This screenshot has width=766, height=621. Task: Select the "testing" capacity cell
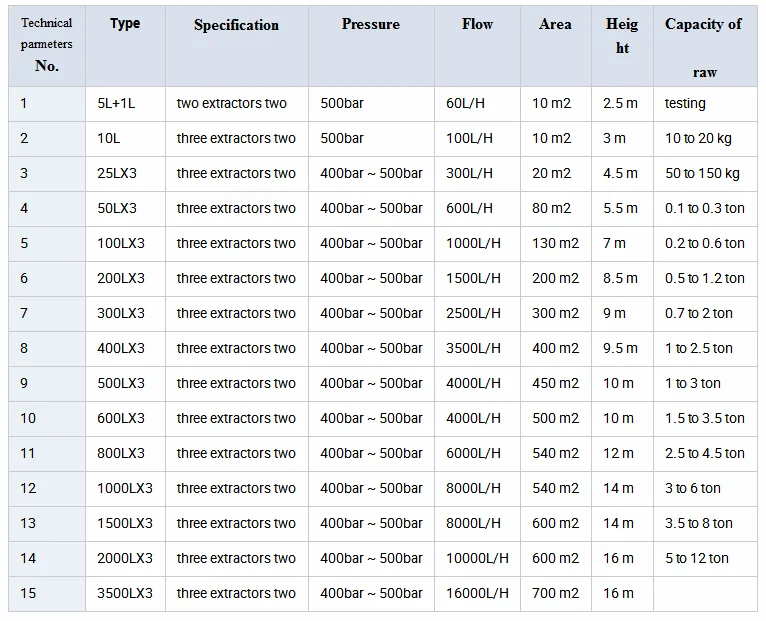(685, 103)
